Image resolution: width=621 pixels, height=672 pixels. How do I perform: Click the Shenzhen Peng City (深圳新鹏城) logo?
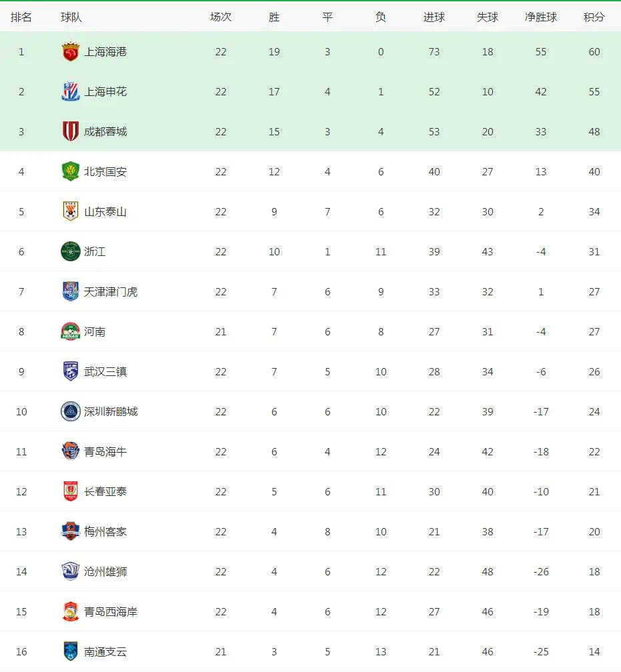[x=70, y=412]
